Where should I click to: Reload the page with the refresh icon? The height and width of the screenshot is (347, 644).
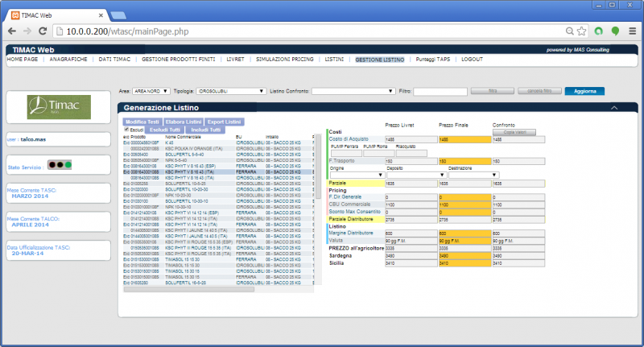pyautogui.click(x=47, y=31)
